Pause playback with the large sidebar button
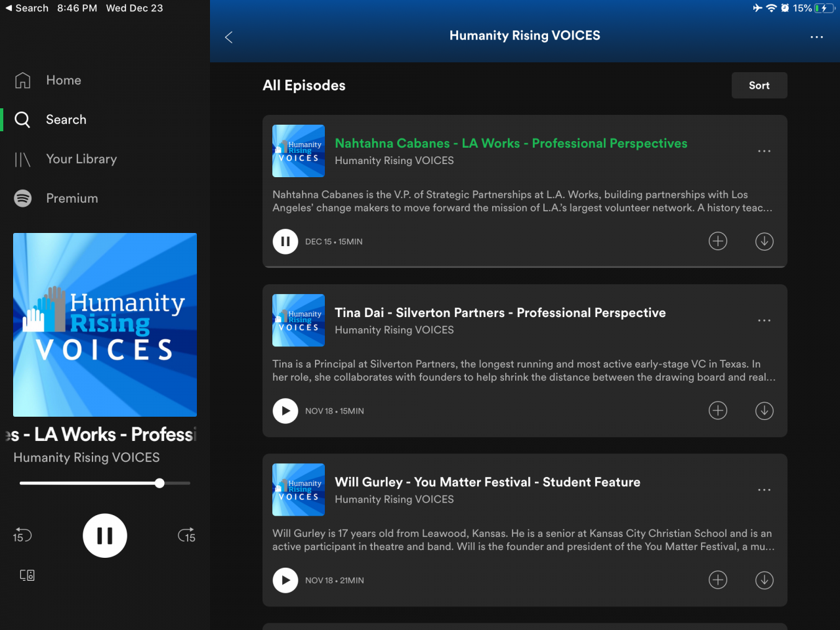The image size is (840, 630). pos(105,535)
